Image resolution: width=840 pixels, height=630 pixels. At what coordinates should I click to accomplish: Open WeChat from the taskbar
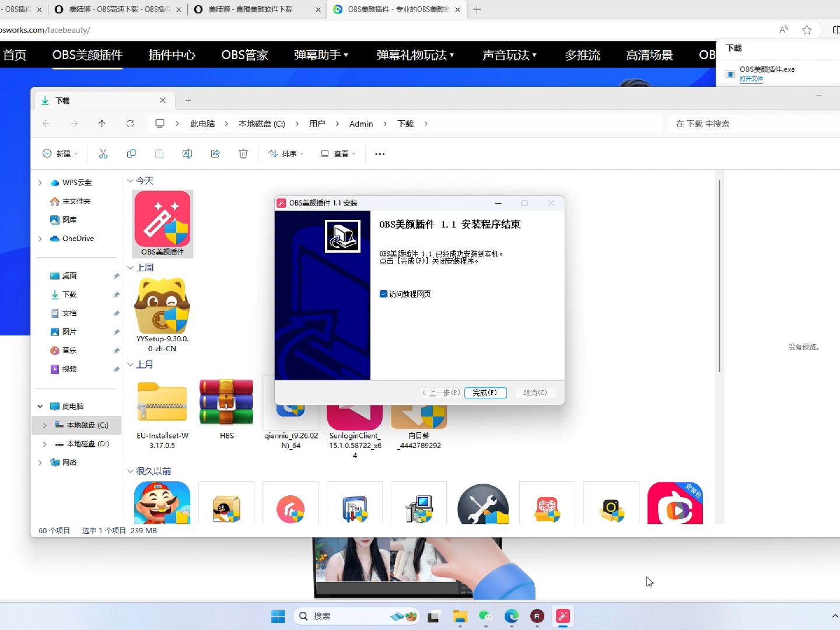(486, 616)
